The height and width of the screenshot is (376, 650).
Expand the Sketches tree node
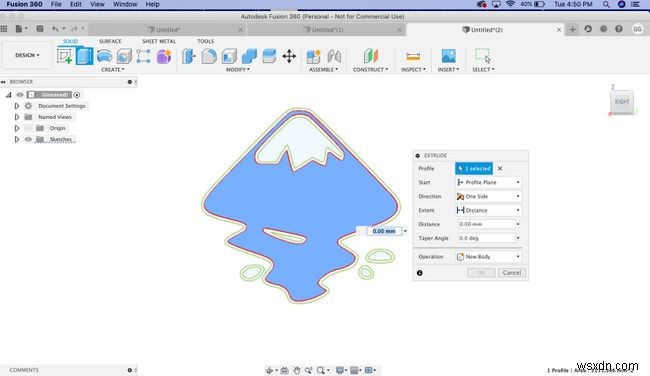tap(17, 139)
